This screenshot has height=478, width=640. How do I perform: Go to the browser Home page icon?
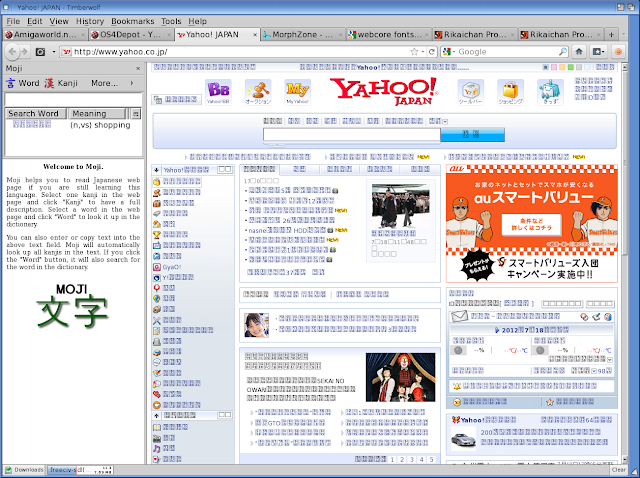tap(579, 51)
